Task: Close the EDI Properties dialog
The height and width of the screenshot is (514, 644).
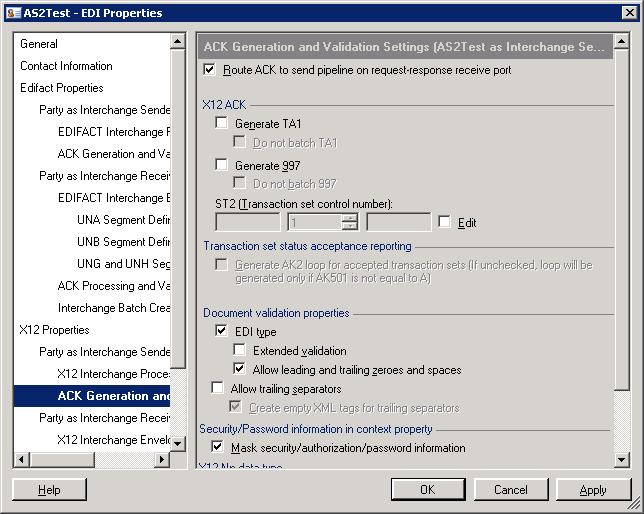Action: click(x=629, y=13)
